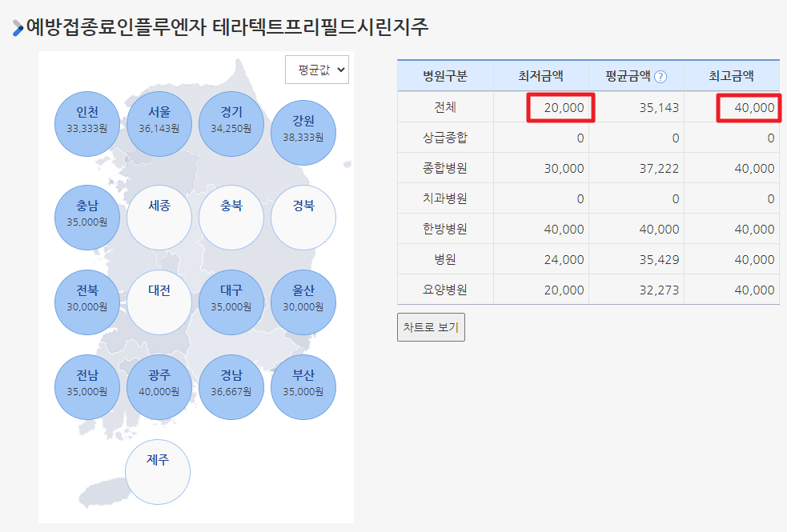Select the 부산 region bubble
This screenshot has width=787, height=532.
tap(303, 386)
